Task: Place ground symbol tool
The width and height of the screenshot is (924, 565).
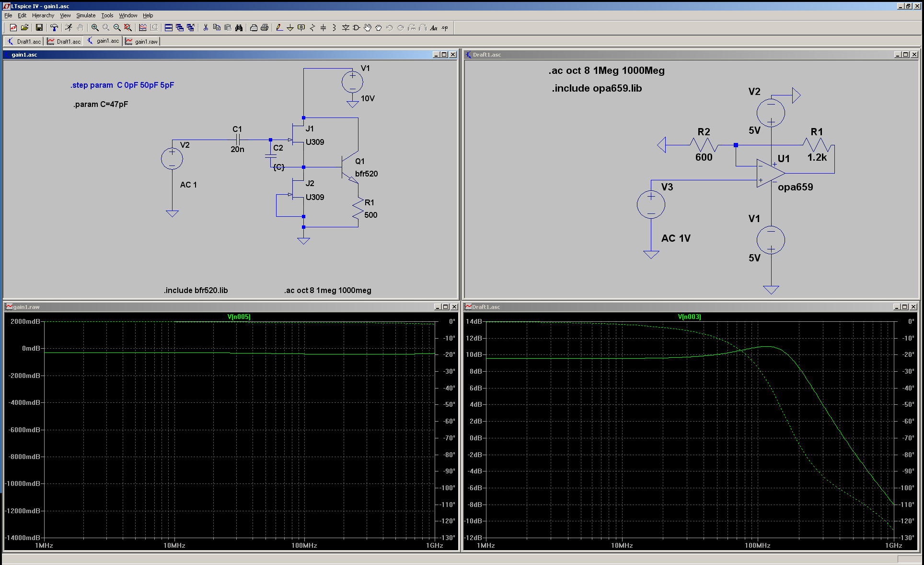Action: 290,28
